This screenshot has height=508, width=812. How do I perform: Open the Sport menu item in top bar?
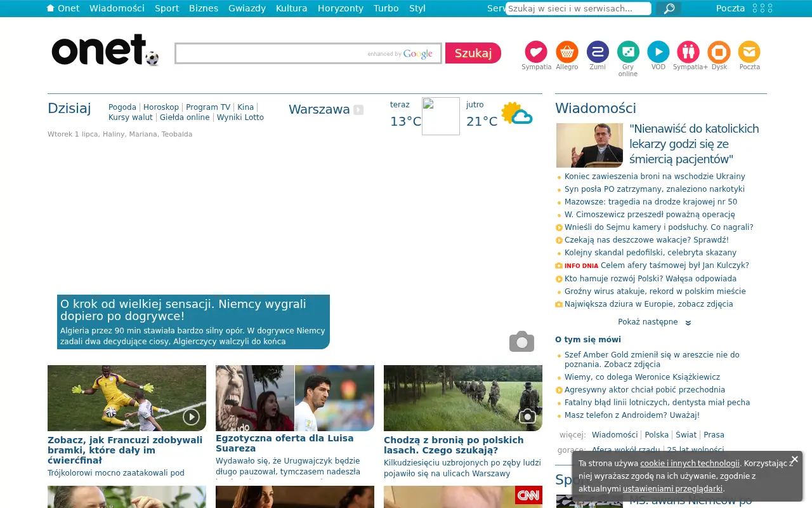click(x=167, y=8)
